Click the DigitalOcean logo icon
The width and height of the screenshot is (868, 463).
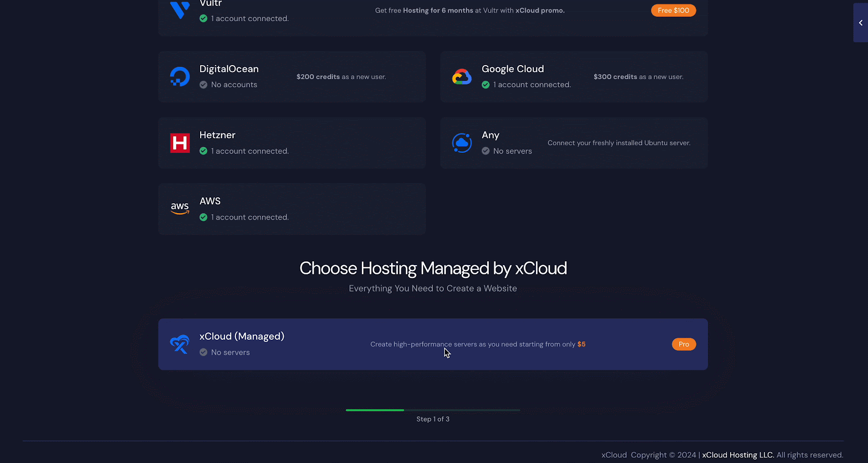pyautogui.click(x=180, y=76)
